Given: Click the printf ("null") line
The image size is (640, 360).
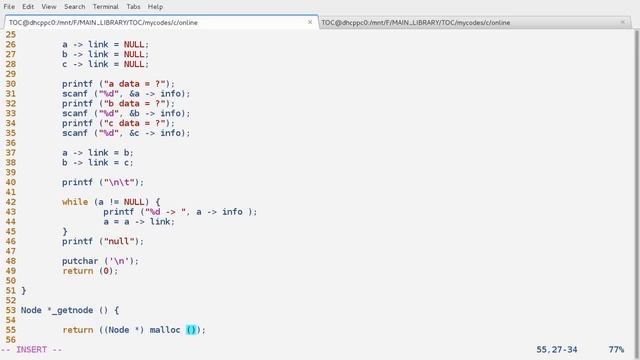Looking at the screenshot, I should 103,241.
